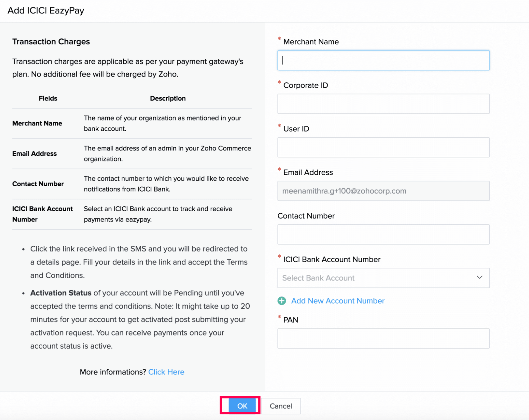Click the chevron arrow in Select Bank Account
The image size is (529, 420).
tap(479, 277)
